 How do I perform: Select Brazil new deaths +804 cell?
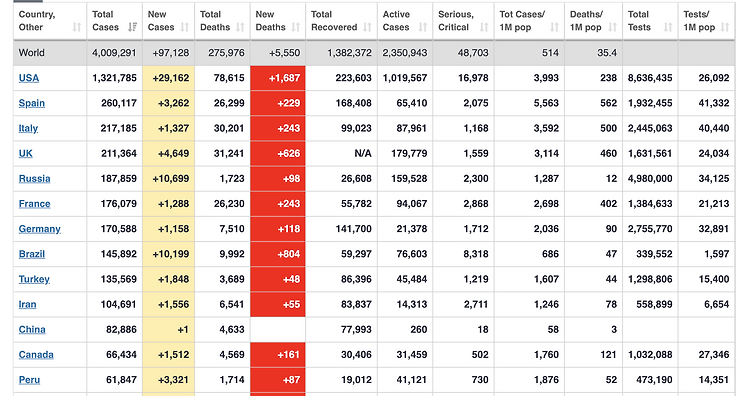click(x=278, y=254)
